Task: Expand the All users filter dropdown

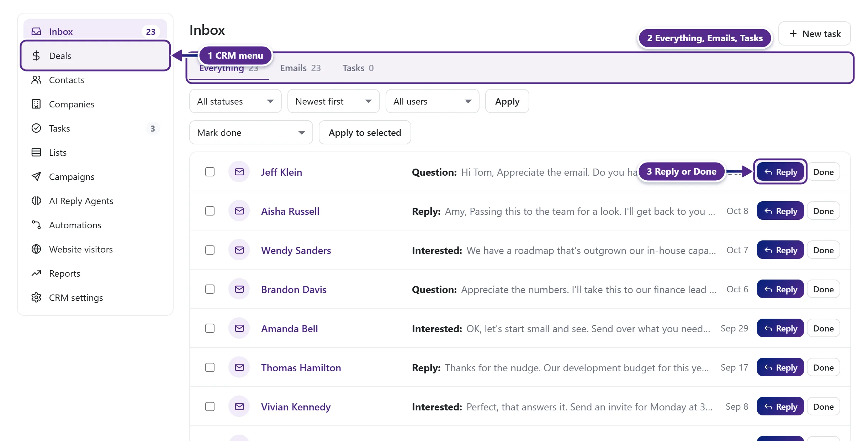Action: click(x=433, y=101)
